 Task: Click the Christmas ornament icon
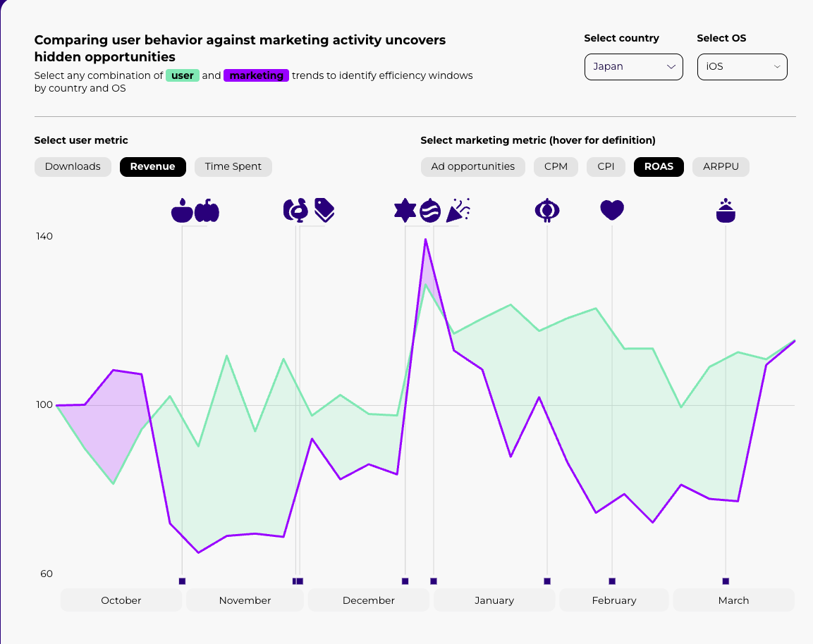pyautogui.click(x=430, y=210)
